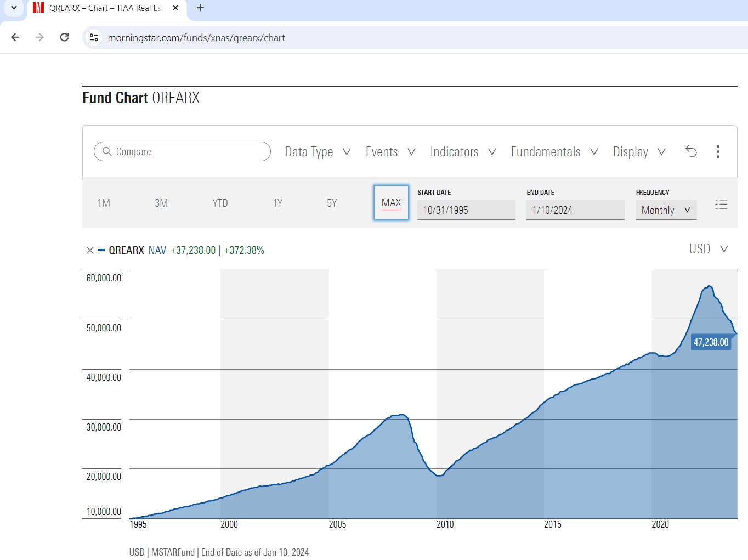748x560 pixels.
Task: Reload the Morningstar page
Action: tap(64, 37)
